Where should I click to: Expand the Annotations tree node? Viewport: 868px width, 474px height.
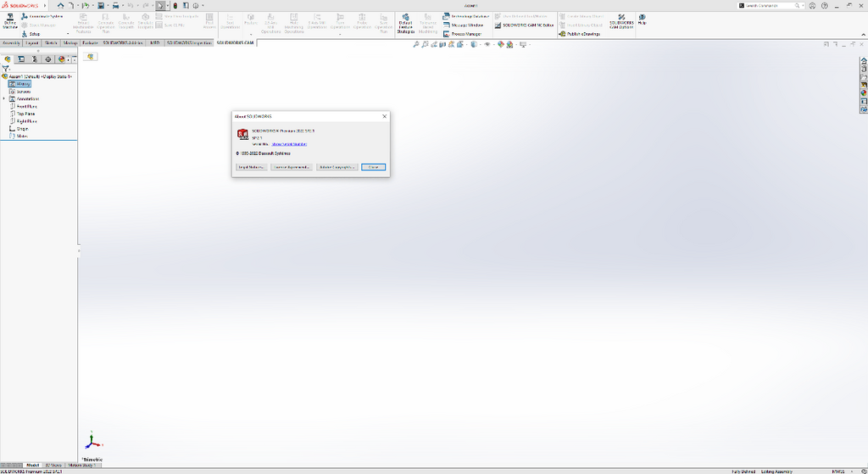[x=4, y=98]
